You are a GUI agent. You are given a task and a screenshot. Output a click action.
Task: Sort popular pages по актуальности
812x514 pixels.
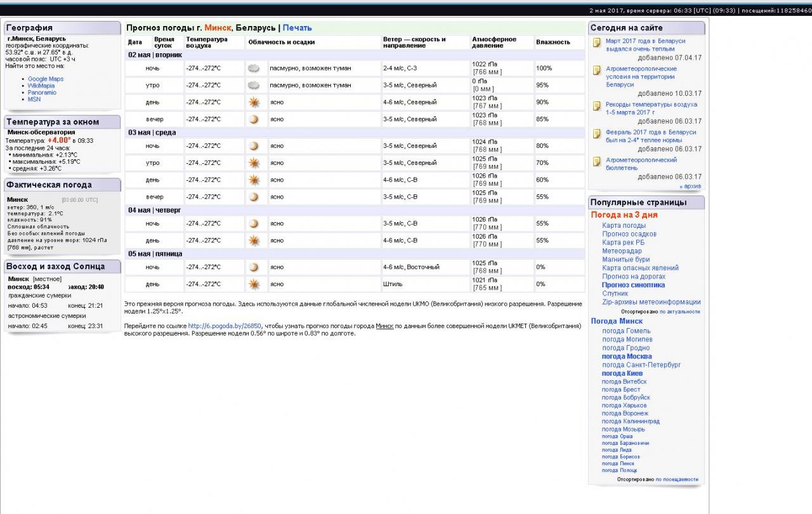pos(679,312)
